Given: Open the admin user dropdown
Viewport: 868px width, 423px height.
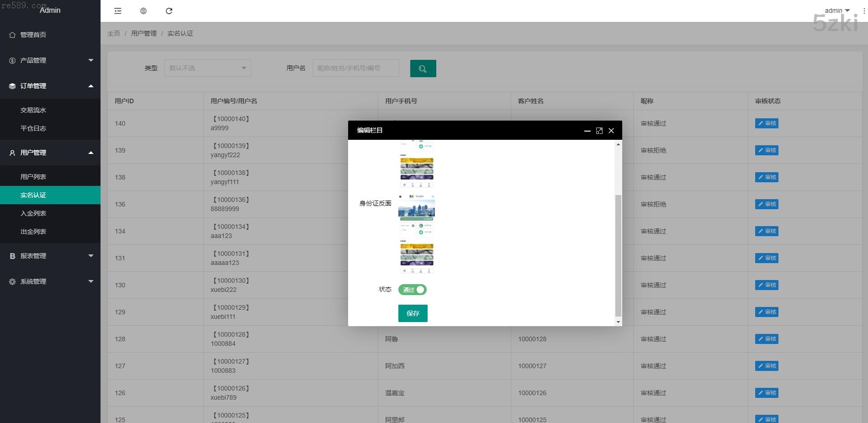Looking at the screenshot, I should pos(837,11).
